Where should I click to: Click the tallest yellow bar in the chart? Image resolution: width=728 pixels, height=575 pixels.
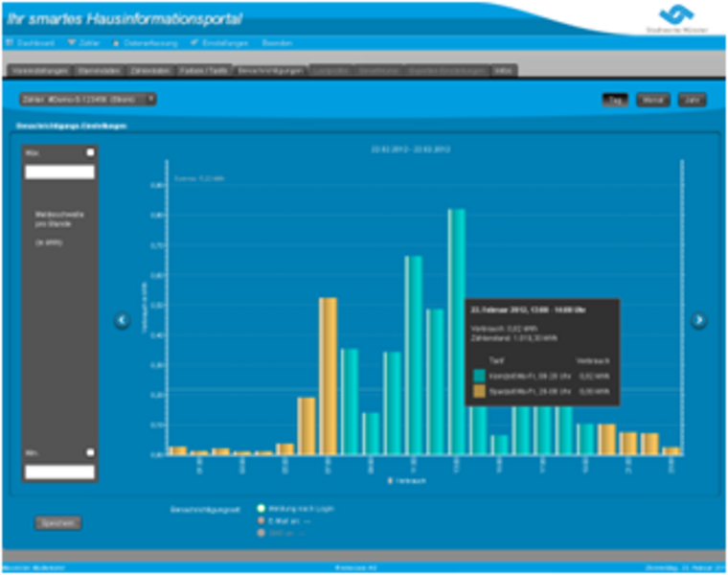coord(328,376)
